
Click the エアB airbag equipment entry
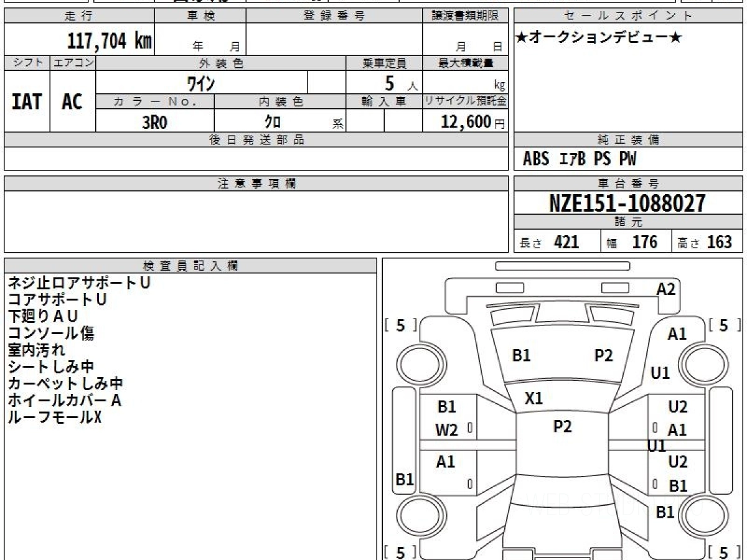(x=573, y=159)
